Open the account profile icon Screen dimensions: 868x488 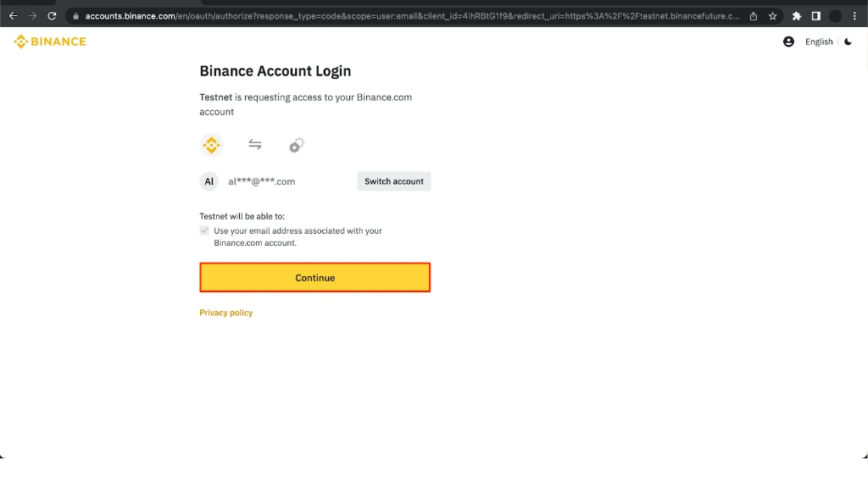(788, 42)
